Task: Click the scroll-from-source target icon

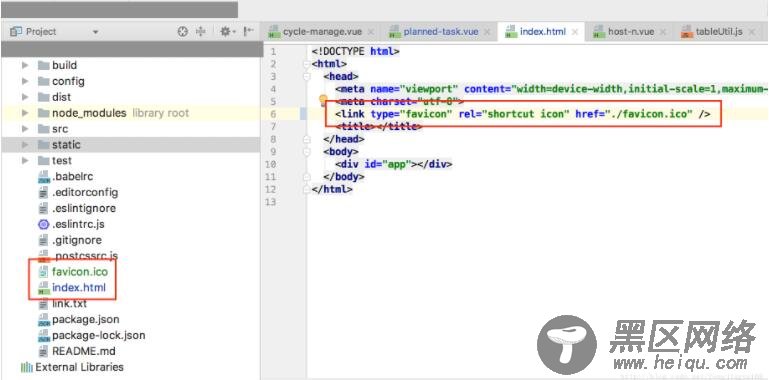Action: (182, 32)
